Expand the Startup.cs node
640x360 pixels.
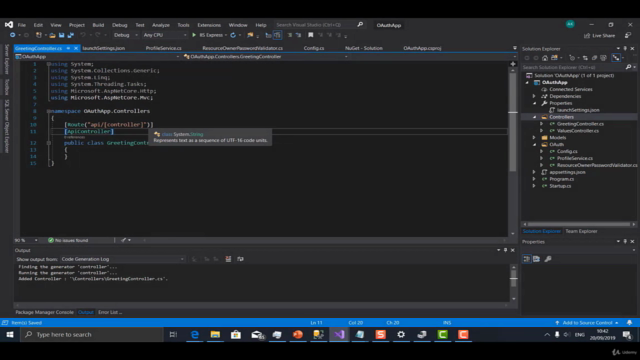click(x=534, y=186)
